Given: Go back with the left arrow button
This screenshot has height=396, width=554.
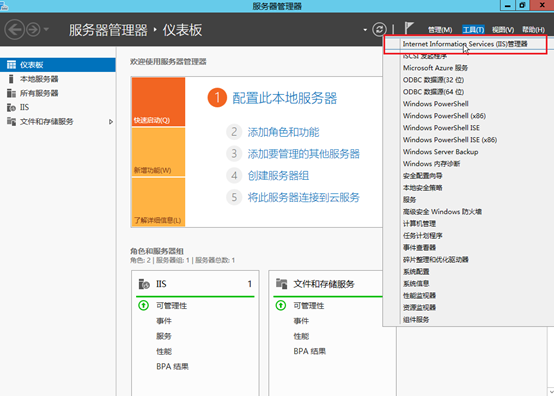Looking at the screenshot, I should coord(15,29).
